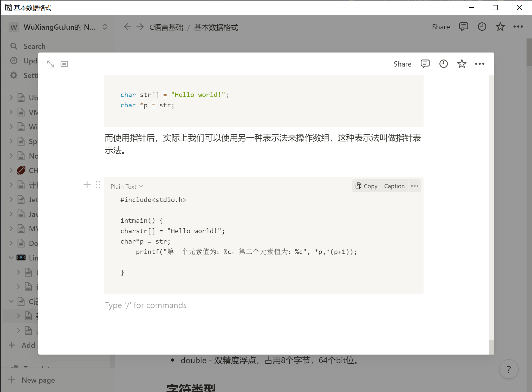Image resolution: width=532 pixels, height=392 pixels.
Task: Open comments in the popup header
Action: (425, 64)
